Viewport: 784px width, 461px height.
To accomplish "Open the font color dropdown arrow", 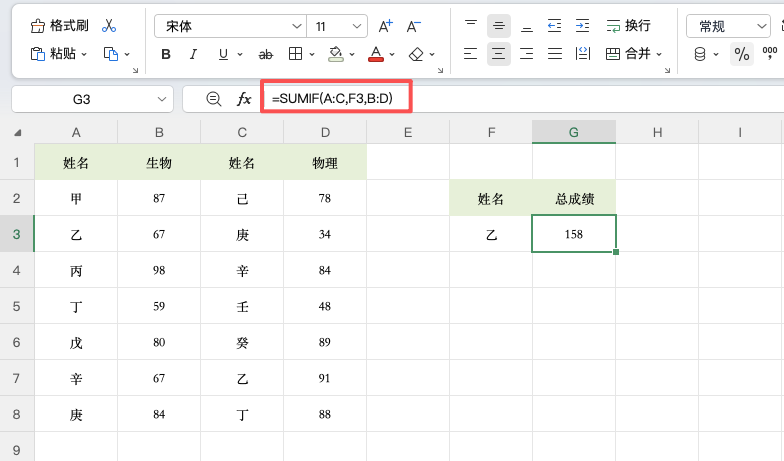I will 392,54.
